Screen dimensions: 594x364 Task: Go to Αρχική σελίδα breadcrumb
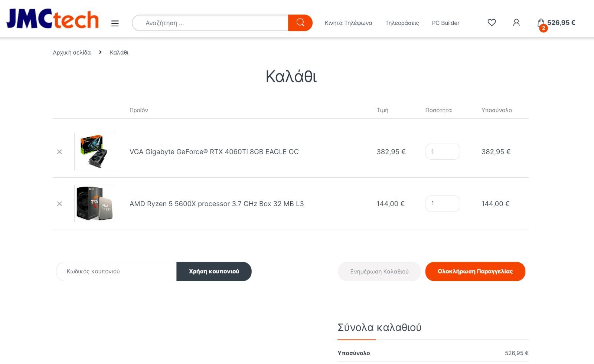tap(72, 52)
